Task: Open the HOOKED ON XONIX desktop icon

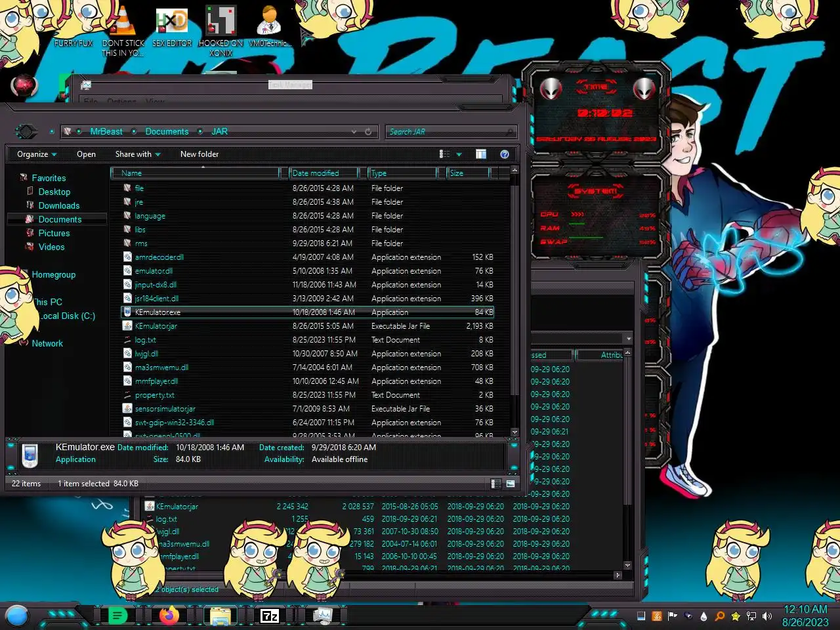Action: [221, 22]
